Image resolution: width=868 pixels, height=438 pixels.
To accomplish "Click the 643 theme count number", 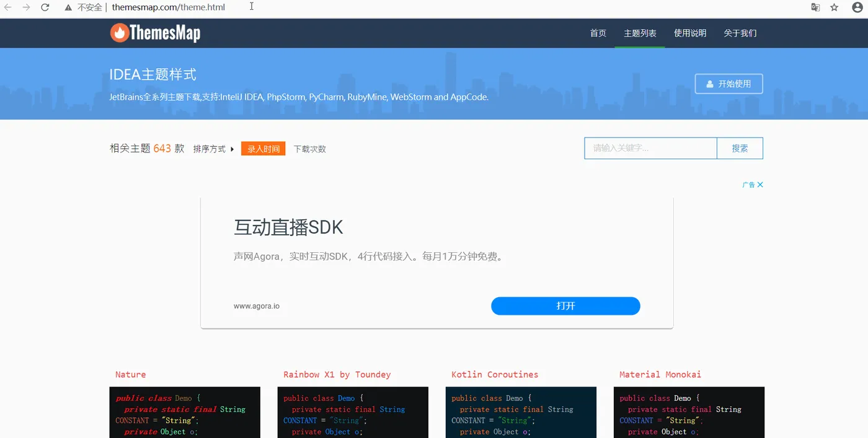I will pos(162,149).
